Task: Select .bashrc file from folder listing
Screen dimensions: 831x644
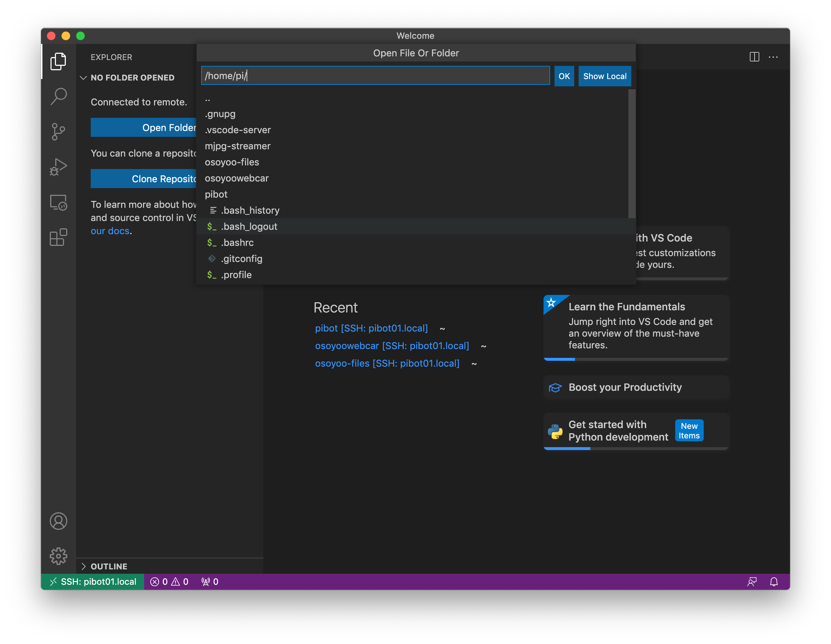Action: (237, 242)
